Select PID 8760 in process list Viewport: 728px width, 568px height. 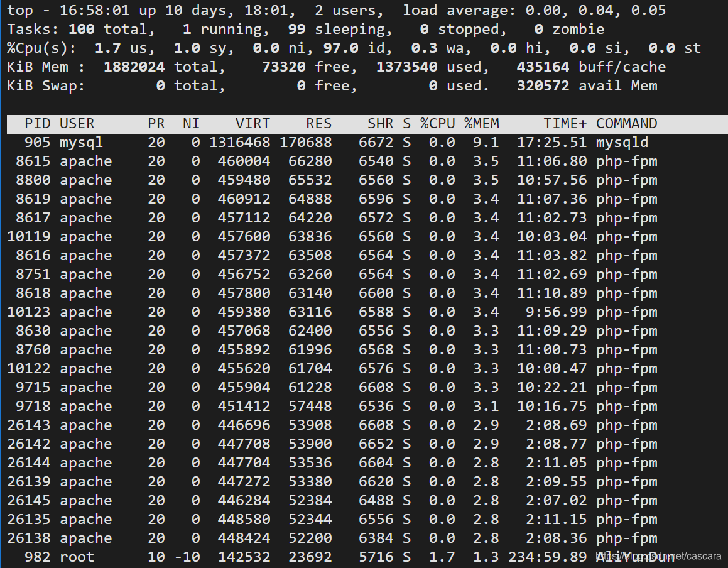pyautogui.click(x=33, y=349)
